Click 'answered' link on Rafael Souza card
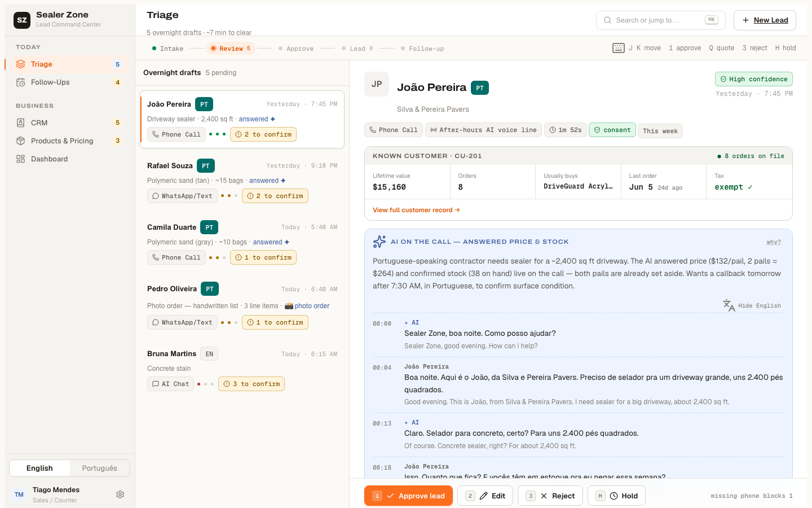Image resolution: width=812 pixels, height=508 pixels. (267, 181)
